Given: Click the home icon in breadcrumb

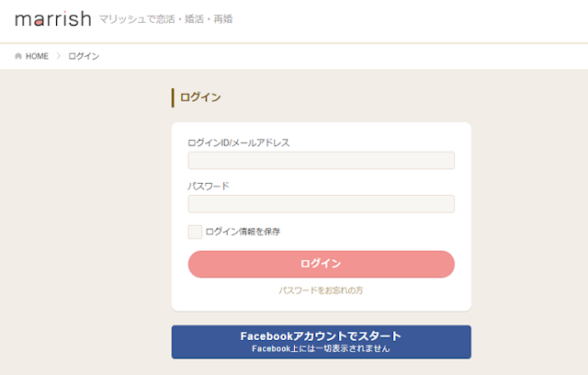Looking at the screenshot, I should [x=18, y=56].
